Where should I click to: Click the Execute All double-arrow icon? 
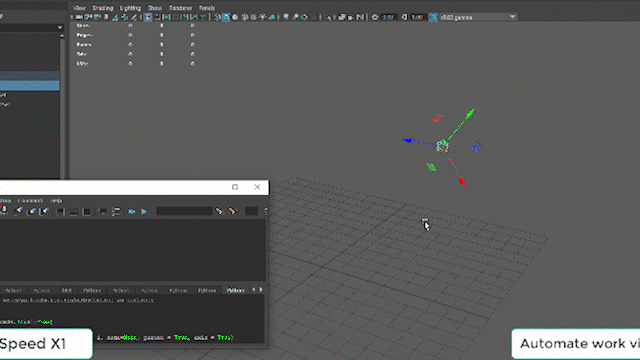coord(131,211)
